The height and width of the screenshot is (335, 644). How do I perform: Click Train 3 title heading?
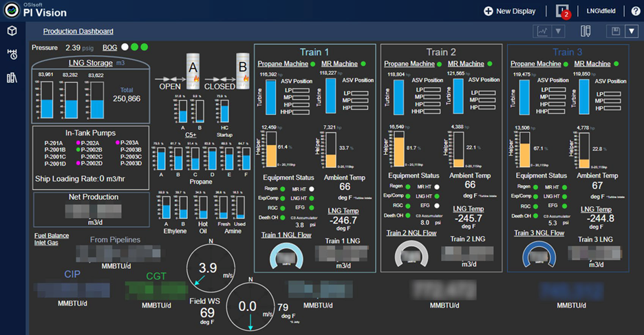click(x=567, y=52)
